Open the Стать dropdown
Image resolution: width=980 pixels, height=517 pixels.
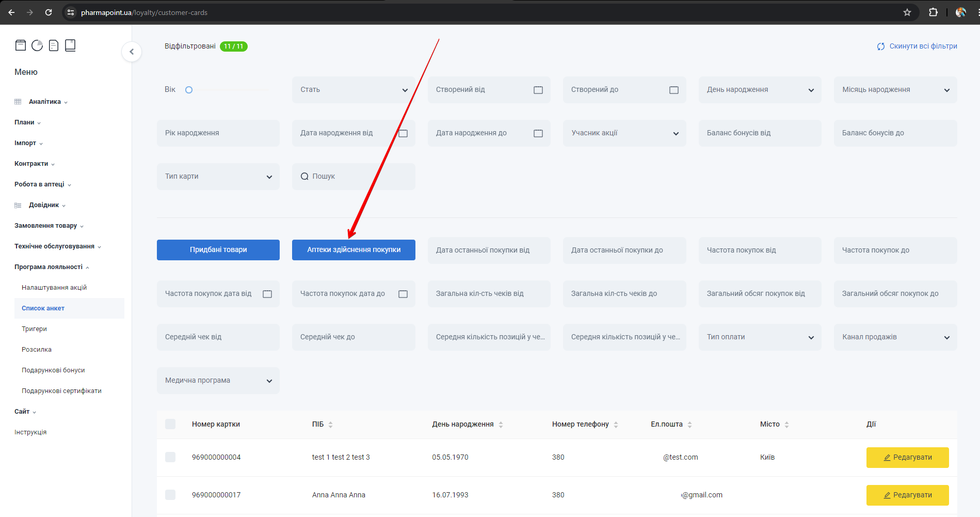(354, 90)
